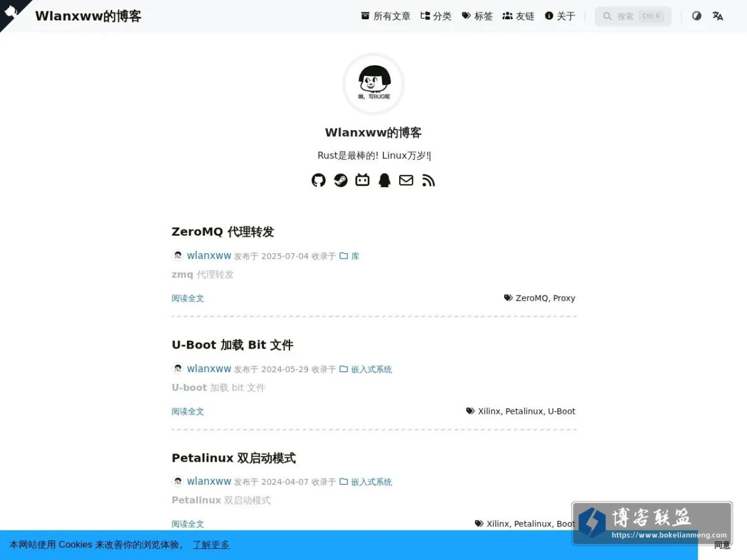Open the ZeroMQ tag

[532, 298]
